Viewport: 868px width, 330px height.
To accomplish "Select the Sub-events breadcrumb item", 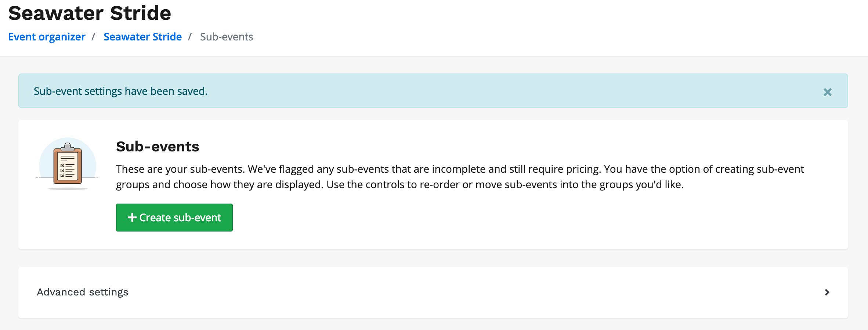I will point(226,37).
